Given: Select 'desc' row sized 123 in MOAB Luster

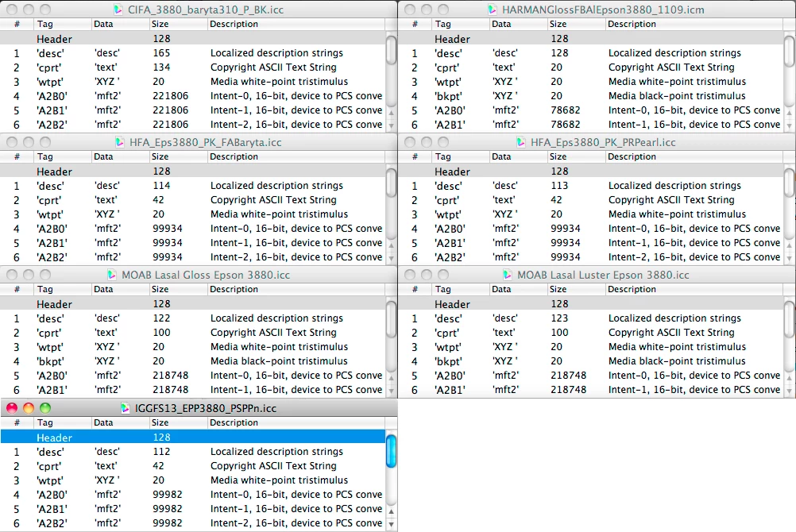Looking at the screenshot, I should click(591, 318).
